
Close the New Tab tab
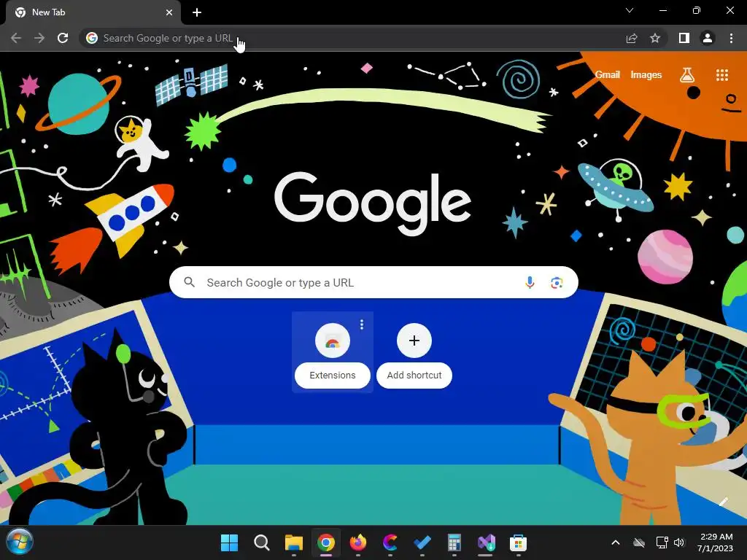(169, 12)
